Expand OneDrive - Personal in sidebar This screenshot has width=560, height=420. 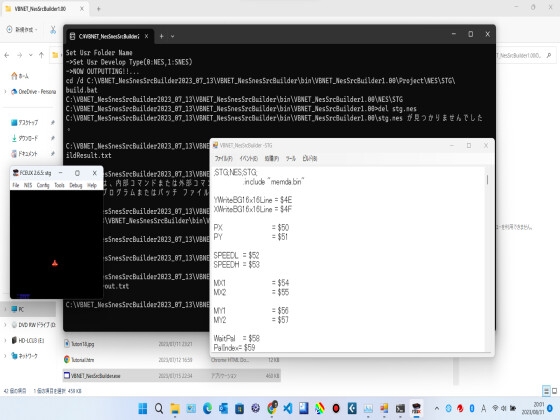5,92
